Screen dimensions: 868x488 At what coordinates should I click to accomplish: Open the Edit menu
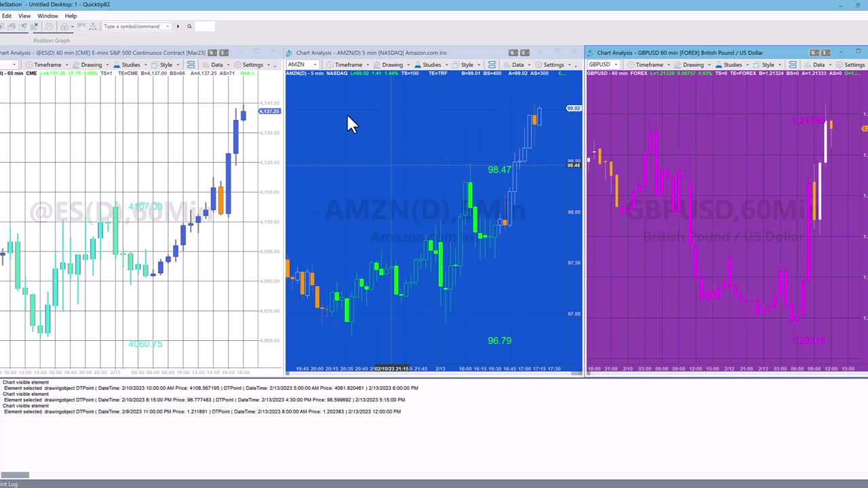pos(6,16)
